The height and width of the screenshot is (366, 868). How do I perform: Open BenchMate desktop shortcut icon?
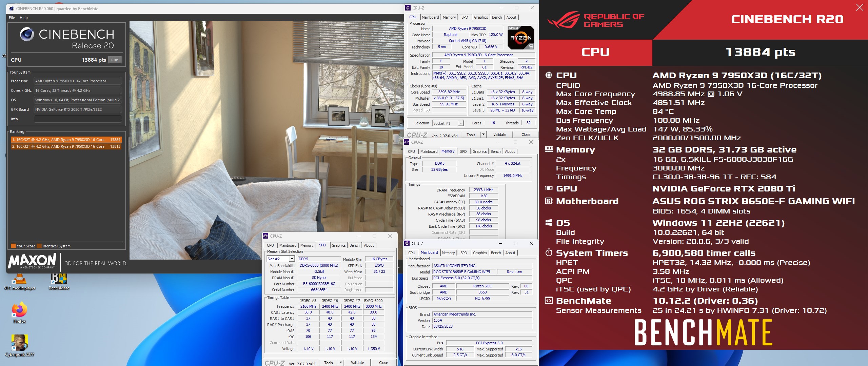click(x=59, y=282)
